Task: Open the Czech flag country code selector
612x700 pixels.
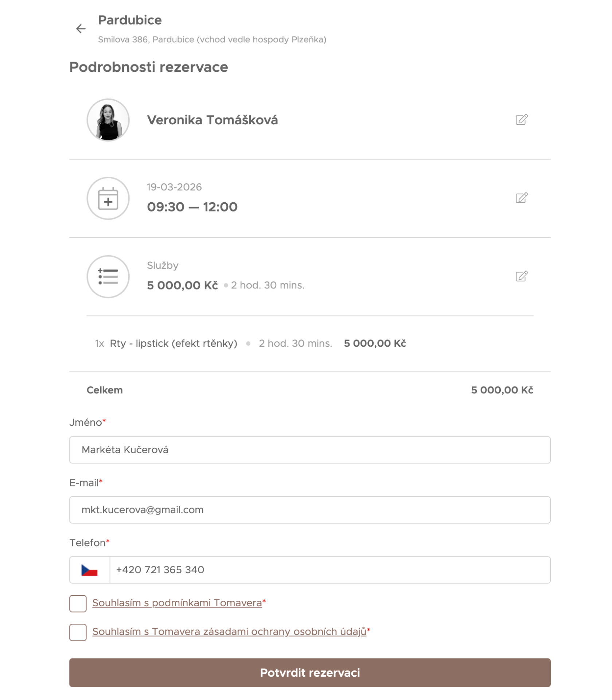Action: coord(90,570)
